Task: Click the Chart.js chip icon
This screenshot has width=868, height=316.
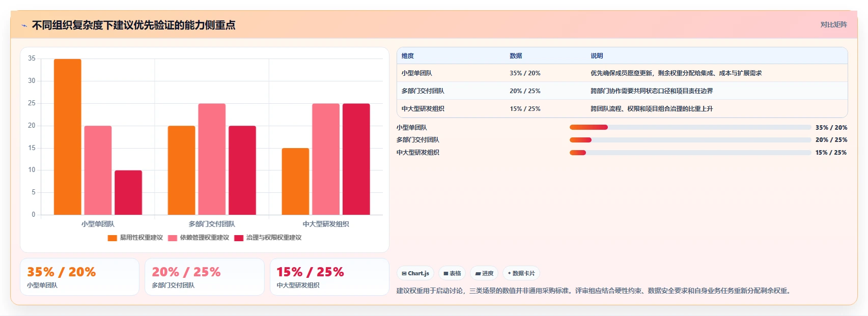Action: [404, 274]
